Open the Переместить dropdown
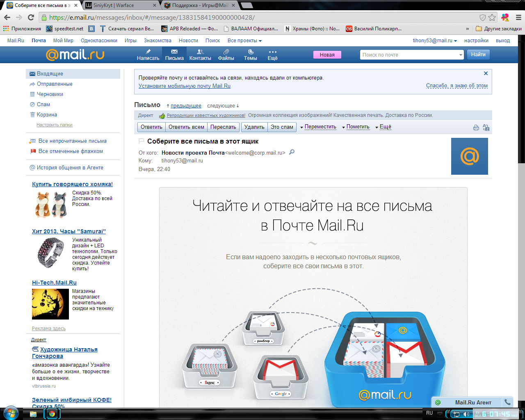Image resolution: width=525 pixels, height=420 pixels. [318, 127]
